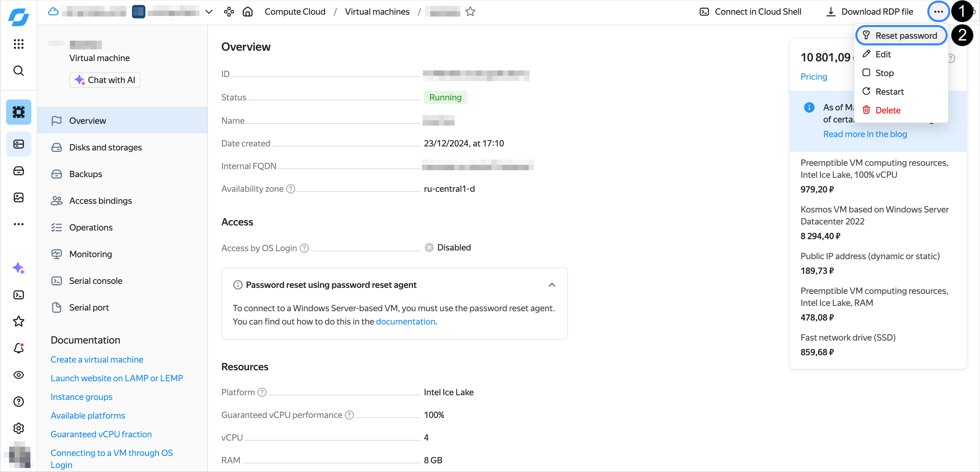Open notifications bell icon
Viewport: 980px width, 472px height.
18,348
